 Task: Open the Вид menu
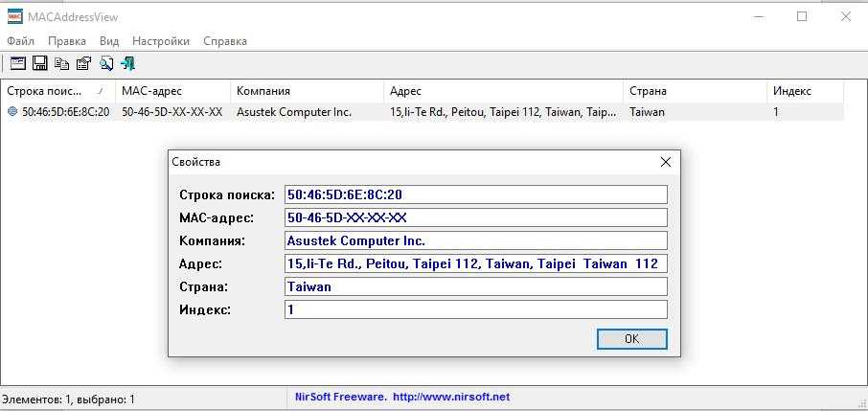point(109,41)
